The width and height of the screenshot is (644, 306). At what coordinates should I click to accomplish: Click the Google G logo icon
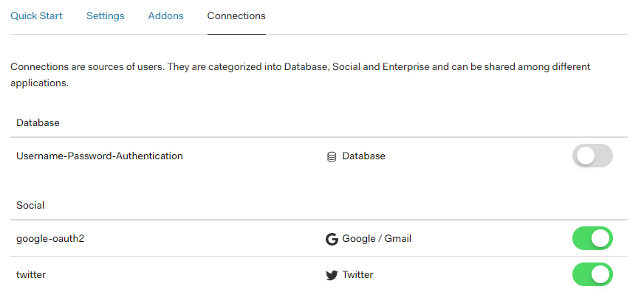click(x=332, y=239)
